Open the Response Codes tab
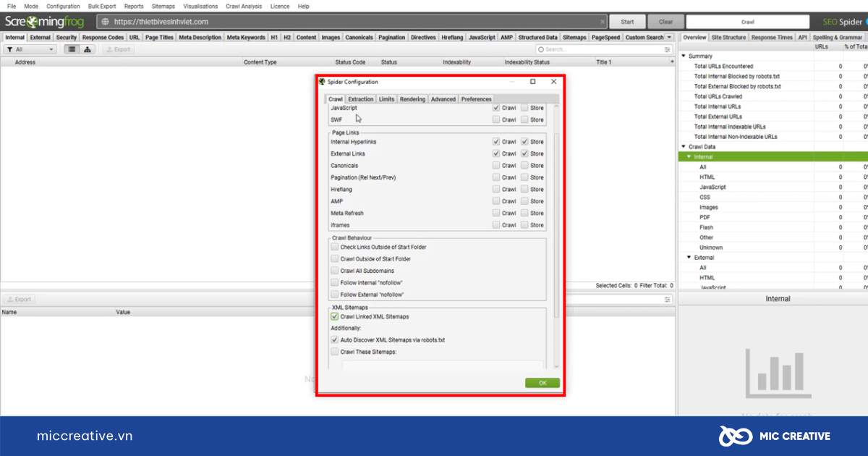Screen dimensions: 868x456 103,38
